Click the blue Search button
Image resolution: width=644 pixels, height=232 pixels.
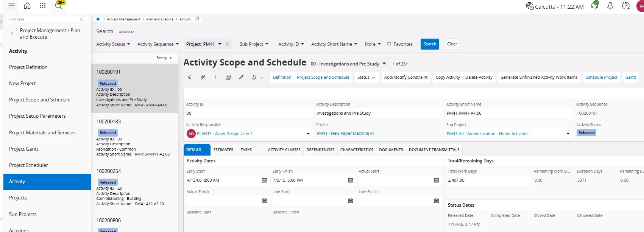pos(430,44)
